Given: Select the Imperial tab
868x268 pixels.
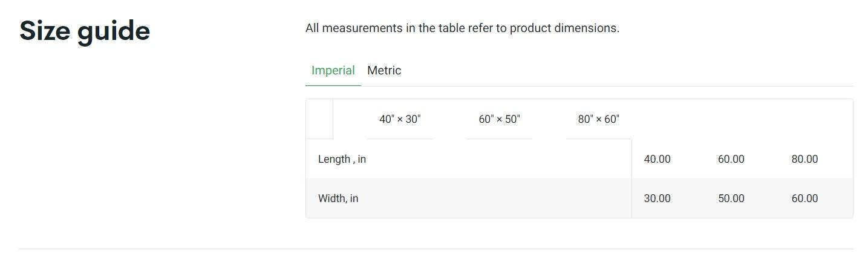Looking at the screenshot, I should [333, 70].
